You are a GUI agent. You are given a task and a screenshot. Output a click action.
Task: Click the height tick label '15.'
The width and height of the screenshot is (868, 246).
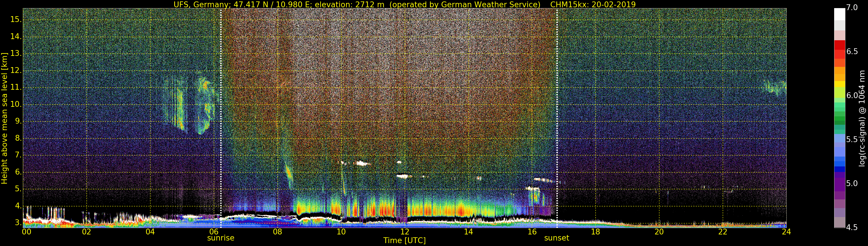pyautogui.click(x=16, y=20)
